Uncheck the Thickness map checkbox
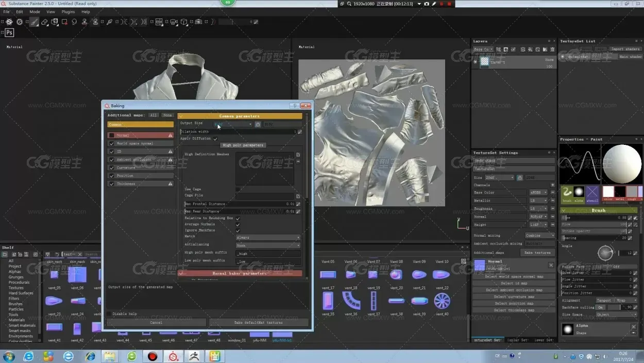The width and height of the screenshot is (644, 363). pos(111,184)
